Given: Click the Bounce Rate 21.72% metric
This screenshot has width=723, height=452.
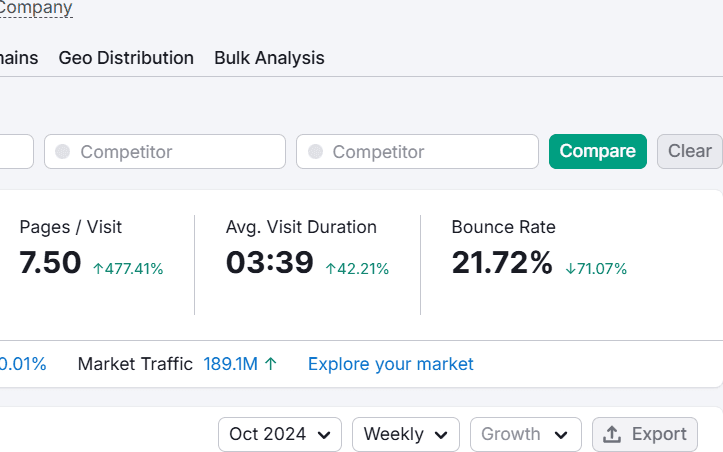Looking at the screenshot, I should click(502, 263).
